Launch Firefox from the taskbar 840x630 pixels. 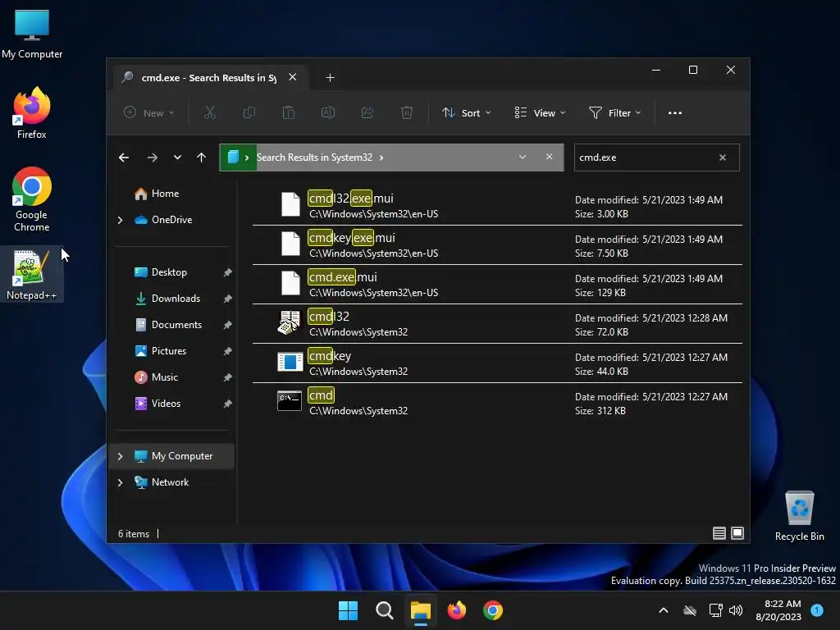pos(456,610)
